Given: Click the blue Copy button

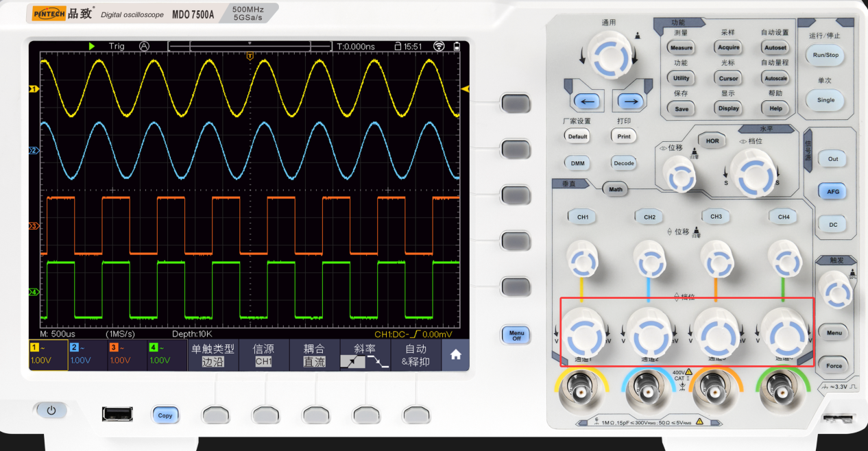Looking at the screenshot, I should pos(165,415).
